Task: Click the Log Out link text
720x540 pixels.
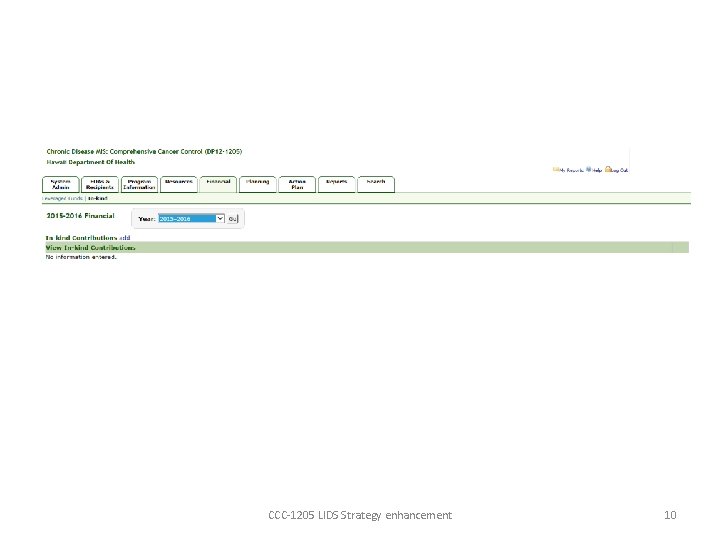Action: tap(619, 170)
